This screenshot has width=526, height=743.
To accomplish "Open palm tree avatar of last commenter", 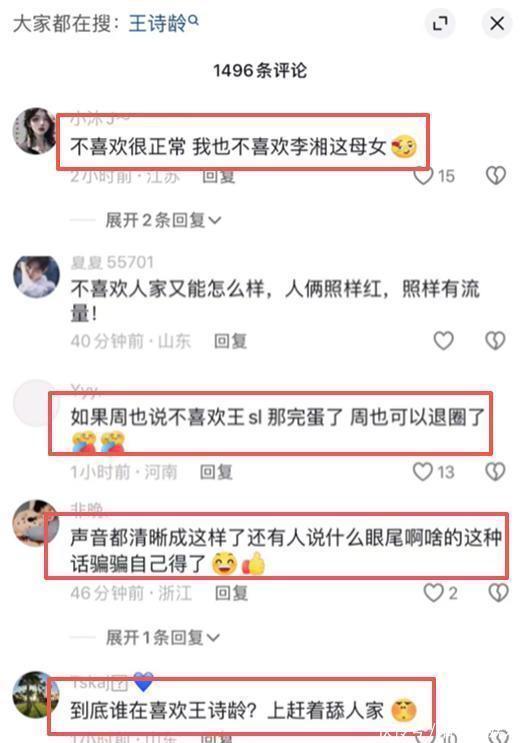I will point(36,694).
